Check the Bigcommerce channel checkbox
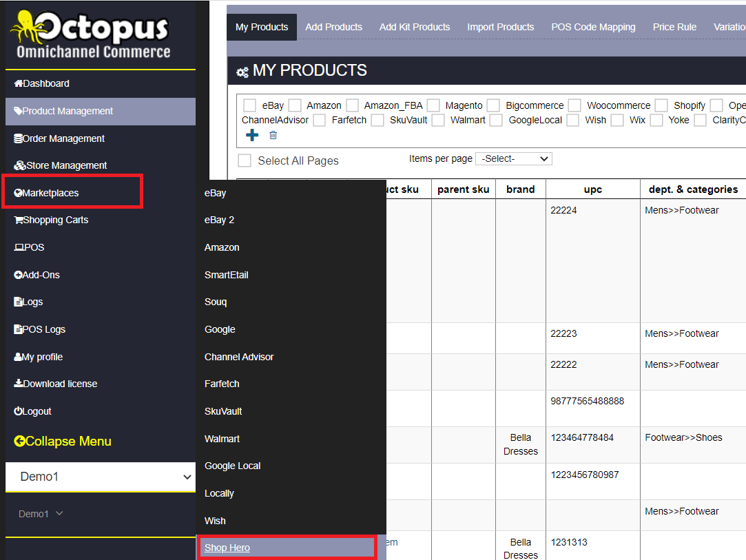The width and height of the screenshot is (746, 560). click(494, 105)
